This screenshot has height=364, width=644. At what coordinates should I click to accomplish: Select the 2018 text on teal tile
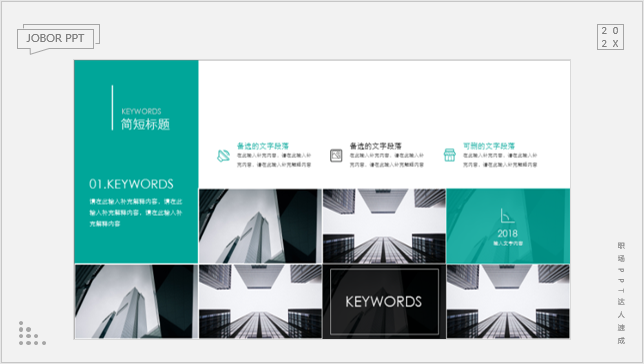click(508, 233)
